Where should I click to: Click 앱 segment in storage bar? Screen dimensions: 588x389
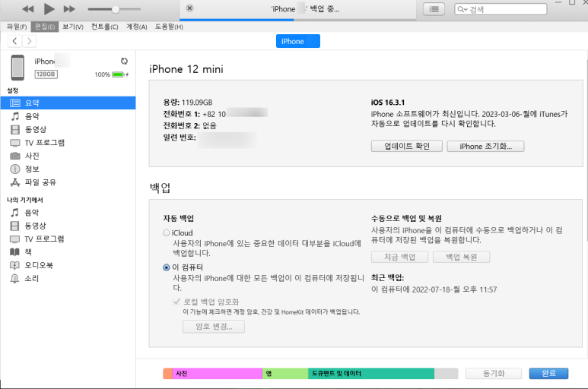pos(285,373)
